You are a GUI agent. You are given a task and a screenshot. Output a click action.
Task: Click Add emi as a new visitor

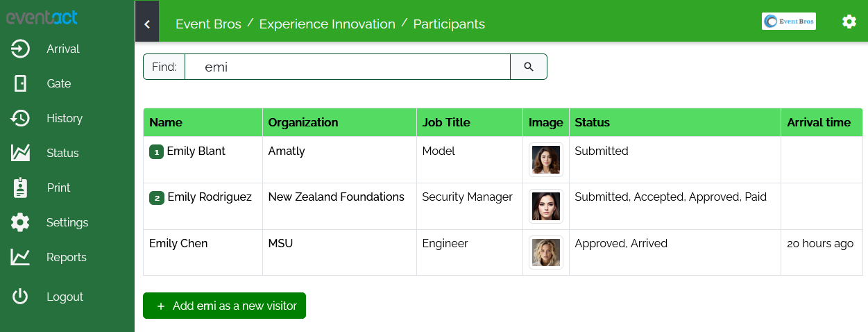point(224,306)
